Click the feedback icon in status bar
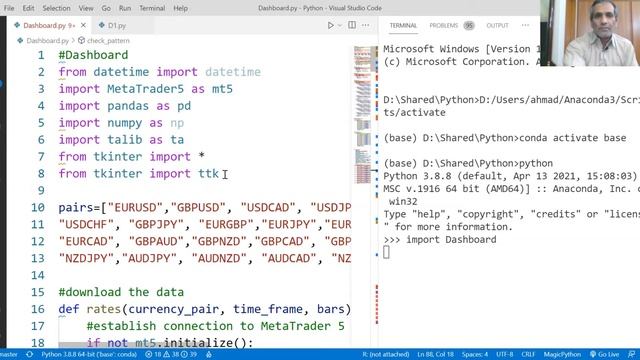The height and width of the screenshot is (360, 640). (x=631, y=354)
